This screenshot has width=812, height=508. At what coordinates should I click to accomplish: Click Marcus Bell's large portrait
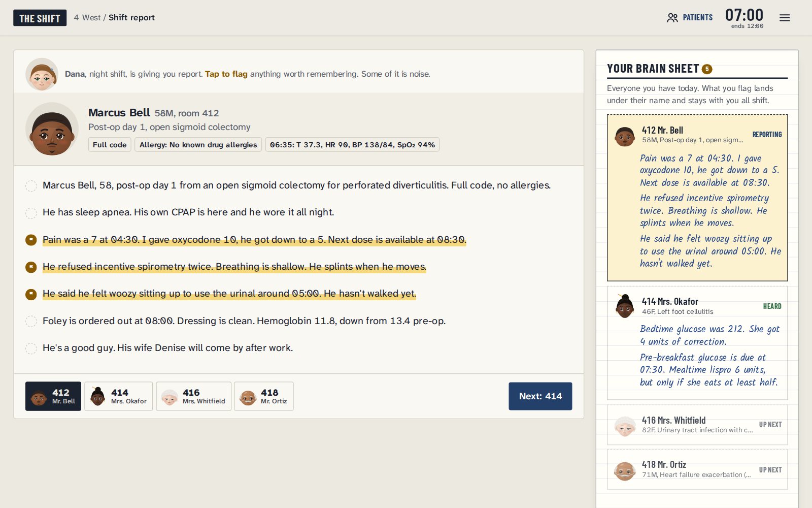click(x=52, y=129)
